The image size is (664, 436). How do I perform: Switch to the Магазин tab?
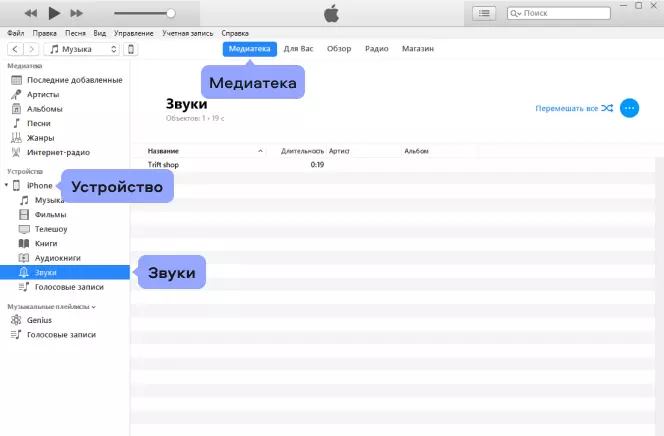418,49
